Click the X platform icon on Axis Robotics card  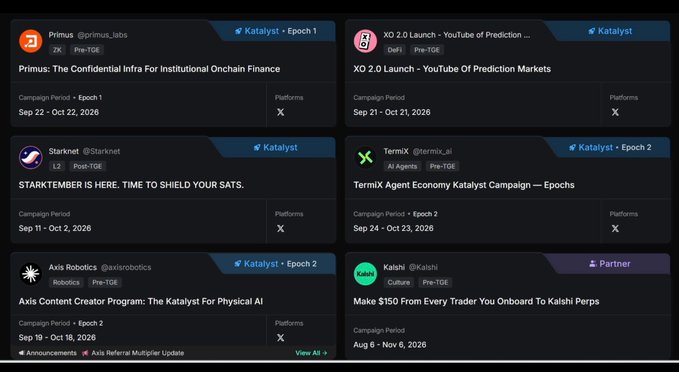pos(281,337)
